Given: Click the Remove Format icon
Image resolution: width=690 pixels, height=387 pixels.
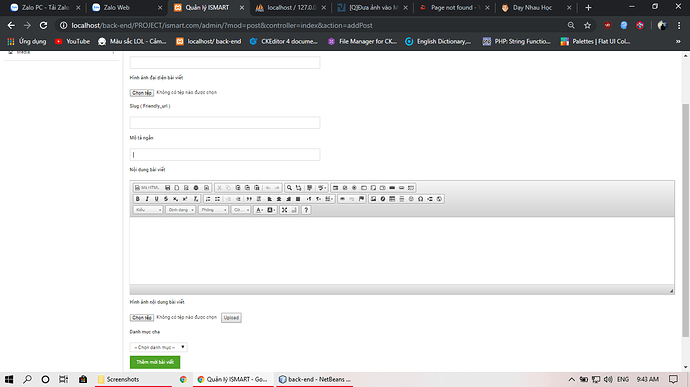Looking at the screenshot, I should click(196, 199).
